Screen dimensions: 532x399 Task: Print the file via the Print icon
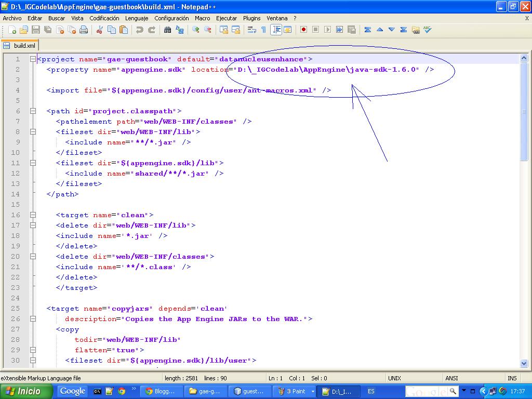[x=83, y=31]
